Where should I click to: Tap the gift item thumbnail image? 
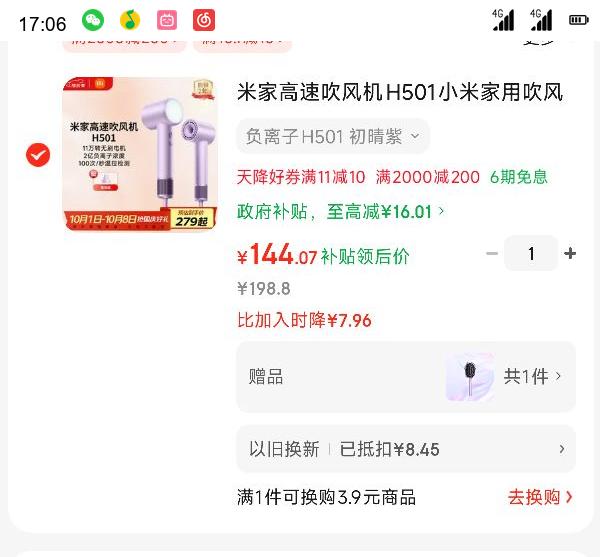(x=470, y=377)
